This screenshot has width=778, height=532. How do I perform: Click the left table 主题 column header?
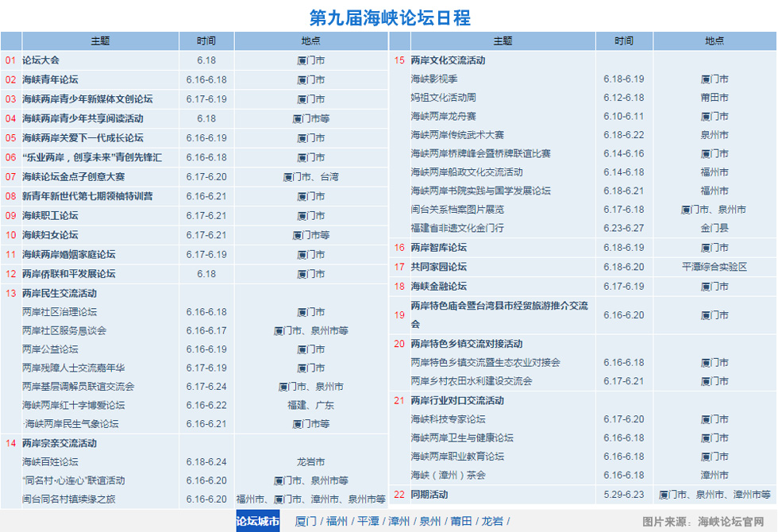100,41
